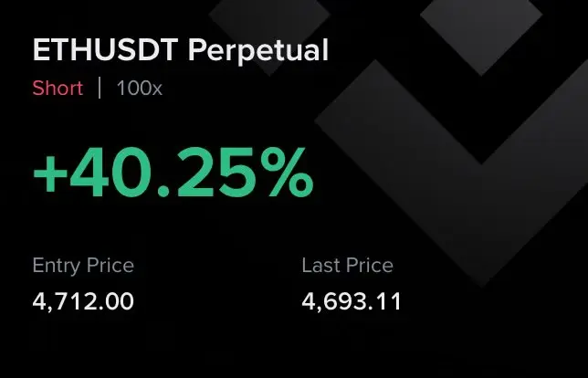Click the Last Price label
This screenshot has height=378, width=588.
[347, 265]
